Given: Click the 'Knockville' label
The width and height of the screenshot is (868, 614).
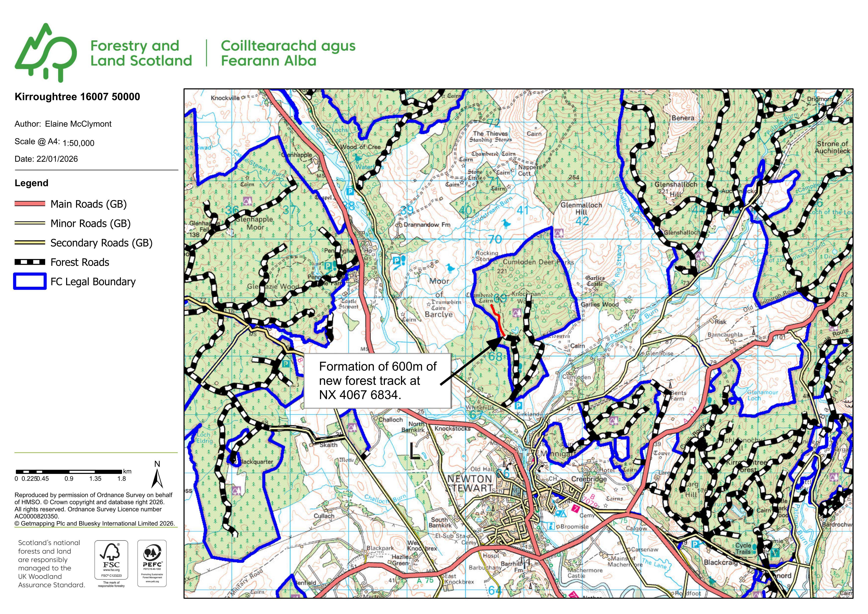Looking at the screenshot, I should (225, 98).
